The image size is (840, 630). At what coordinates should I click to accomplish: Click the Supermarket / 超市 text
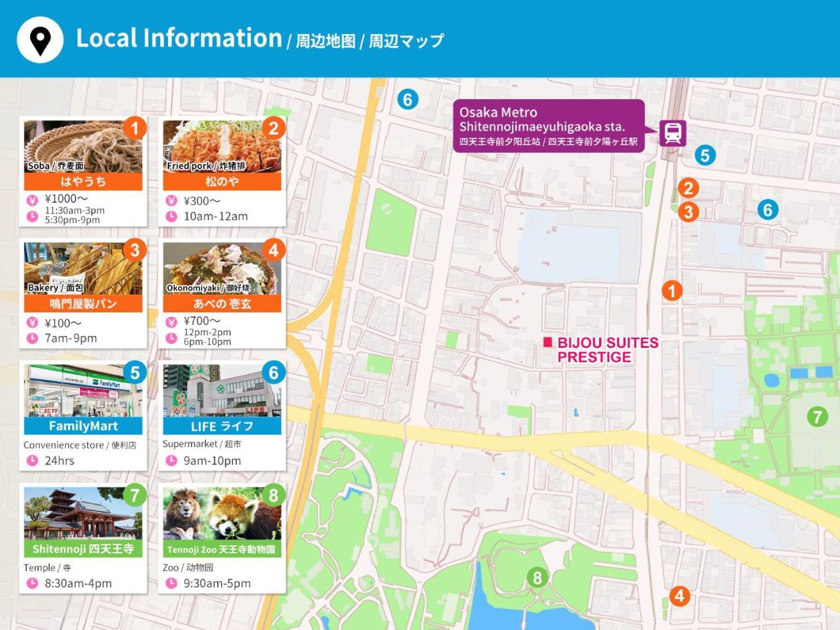pos(202,444)
